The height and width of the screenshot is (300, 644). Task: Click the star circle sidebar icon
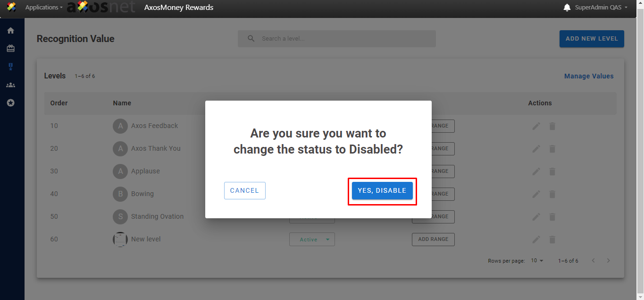10,103
